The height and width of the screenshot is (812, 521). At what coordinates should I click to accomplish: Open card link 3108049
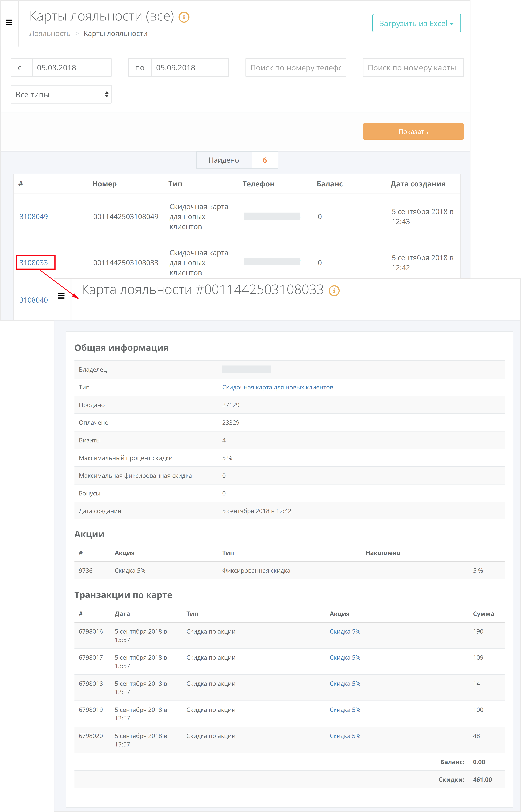coord(33,216)
